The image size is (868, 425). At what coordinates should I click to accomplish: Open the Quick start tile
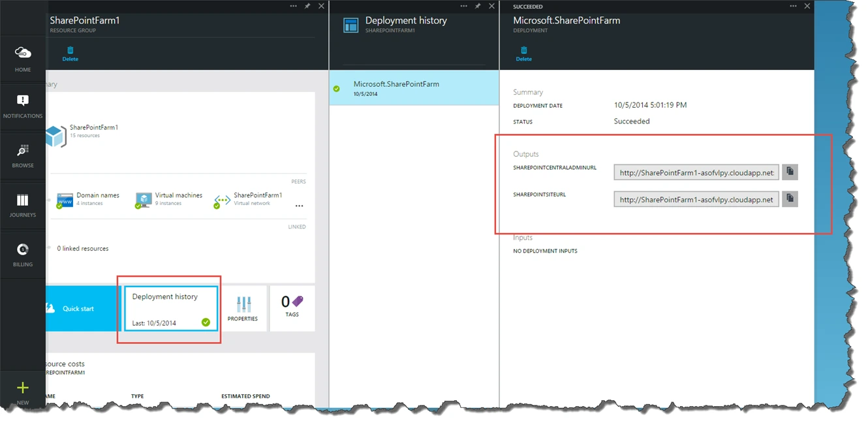tap(84, 308)
